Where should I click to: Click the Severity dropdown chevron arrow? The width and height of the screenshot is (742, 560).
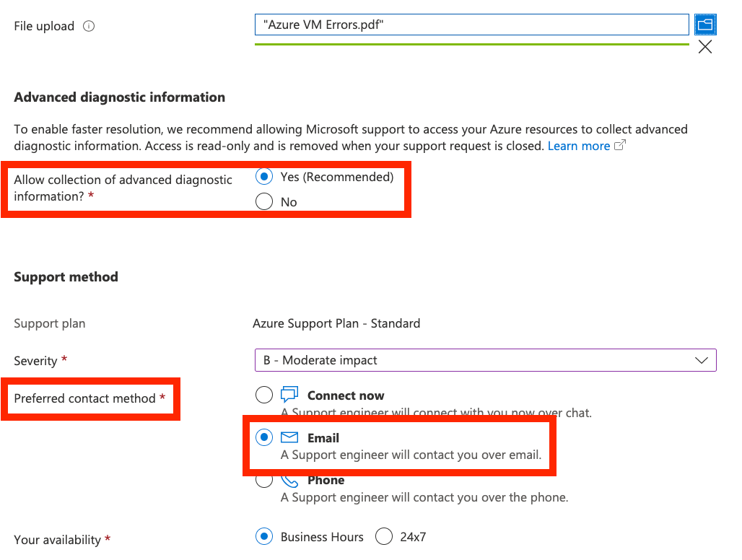click(x=701, y=360)
